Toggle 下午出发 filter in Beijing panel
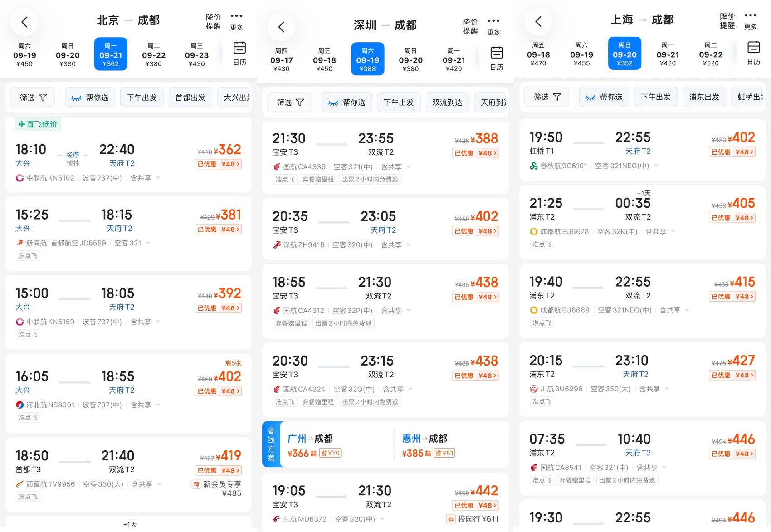This screenshot has width=771, height=532. [142, 98]
